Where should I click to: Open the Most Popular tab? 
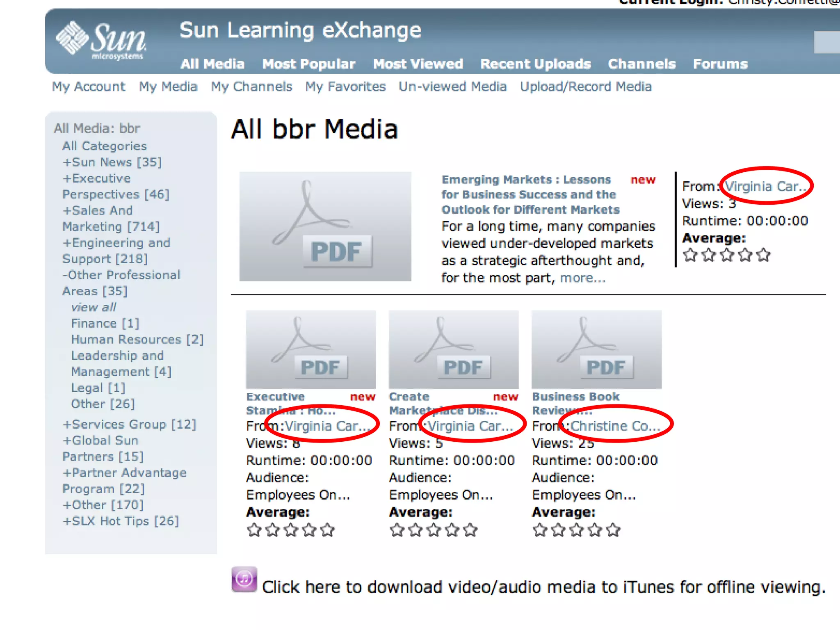(x=308, y=64)
